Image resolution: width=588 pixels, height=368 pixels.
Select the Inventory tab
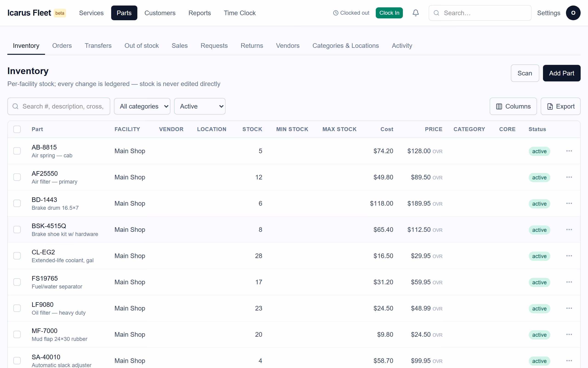point(26,46)
